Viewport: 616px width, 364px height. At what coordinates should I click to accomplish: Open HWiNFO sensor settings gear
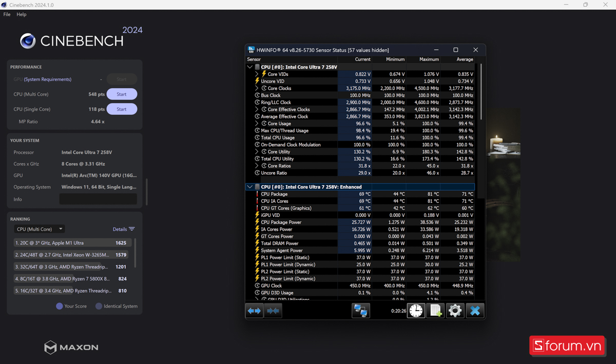(x=455, y=311)
